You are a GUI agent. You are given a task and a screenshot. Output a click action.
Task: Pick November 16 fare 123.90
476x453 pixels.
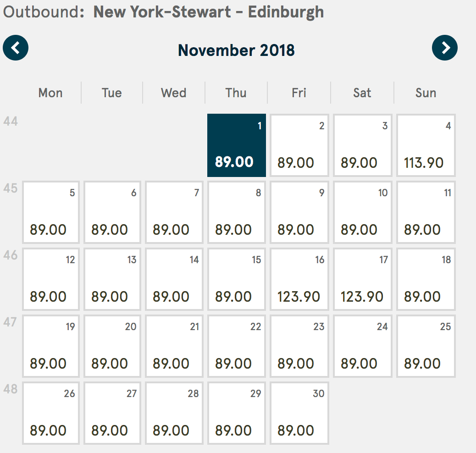299,279
